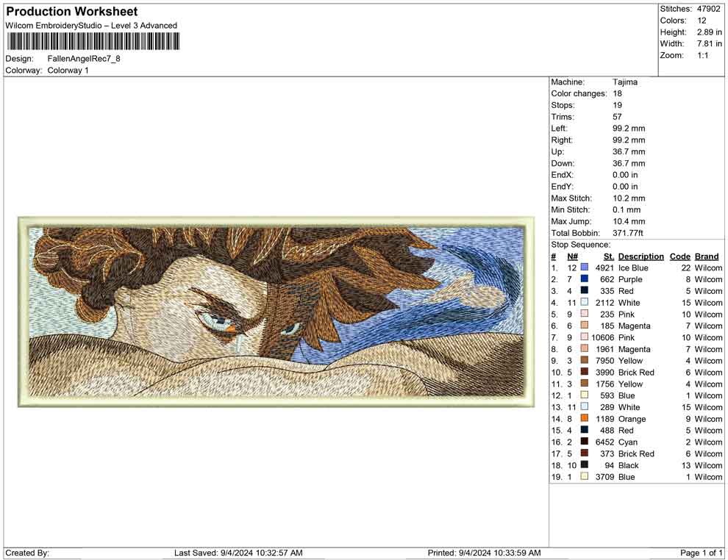Click 'Printed: 9/4/2024 10:33:59 AM' text
This screenshot has width=728, height=560.
485,553
